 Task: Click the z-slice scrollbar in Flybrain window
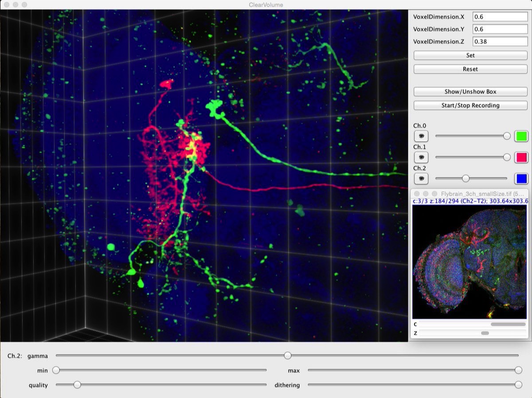[485, 333]
